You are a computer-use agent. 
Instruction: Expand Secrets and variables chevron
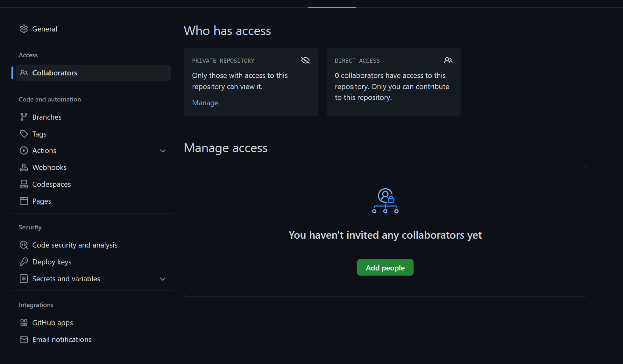point(163,279)
